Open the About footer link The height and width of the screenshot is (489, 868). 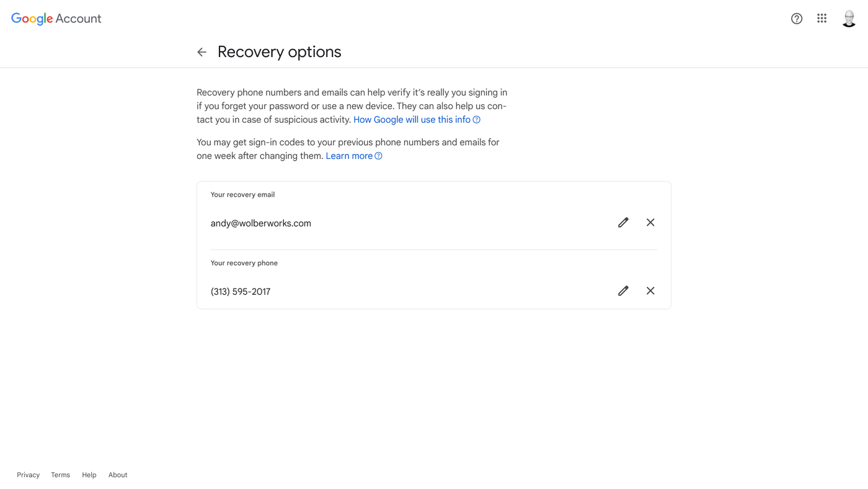pyautogui.click(x=118, y=475)
